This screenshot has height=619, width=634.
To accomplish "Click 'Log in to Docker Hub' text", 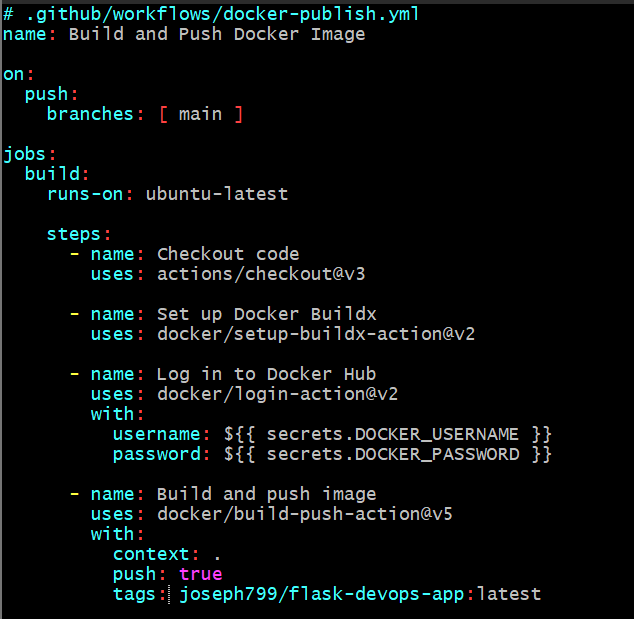I will (x=266, y=374).
